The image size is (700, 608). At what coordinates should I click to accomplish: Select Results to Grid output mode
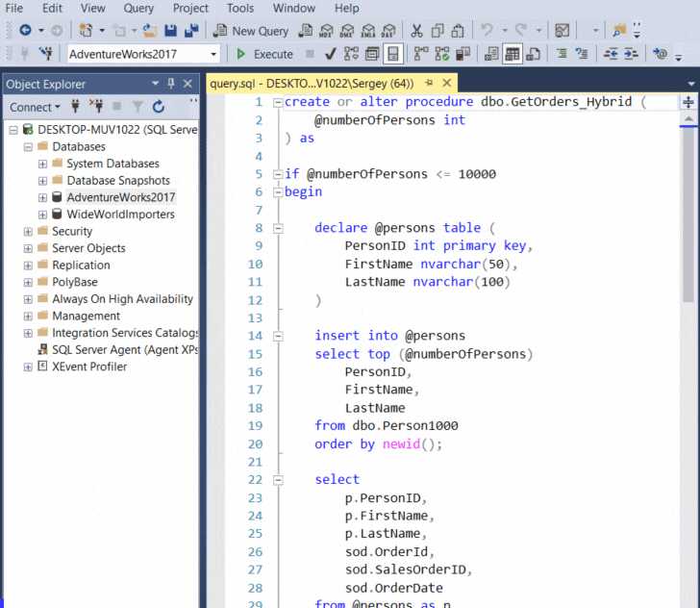click(x=512, y=54)
